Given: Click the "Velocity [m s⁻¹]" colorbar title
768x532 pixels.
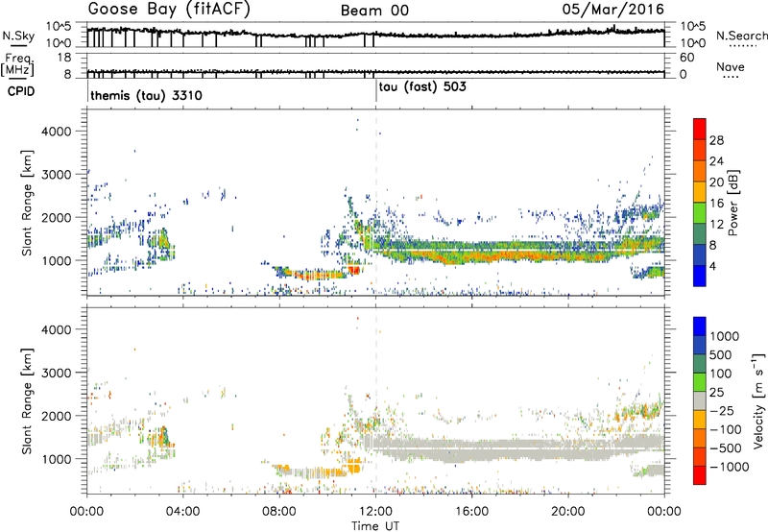Looking at the screenshot, I should [758, 400].
